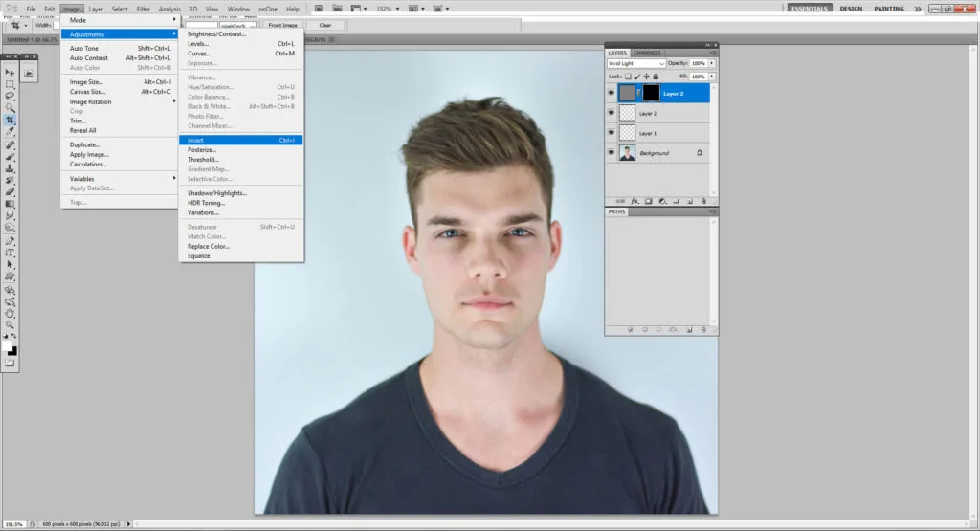
Task: Click the Launch Bridge icon in the menu bar
Action: (x=319, y=9)
